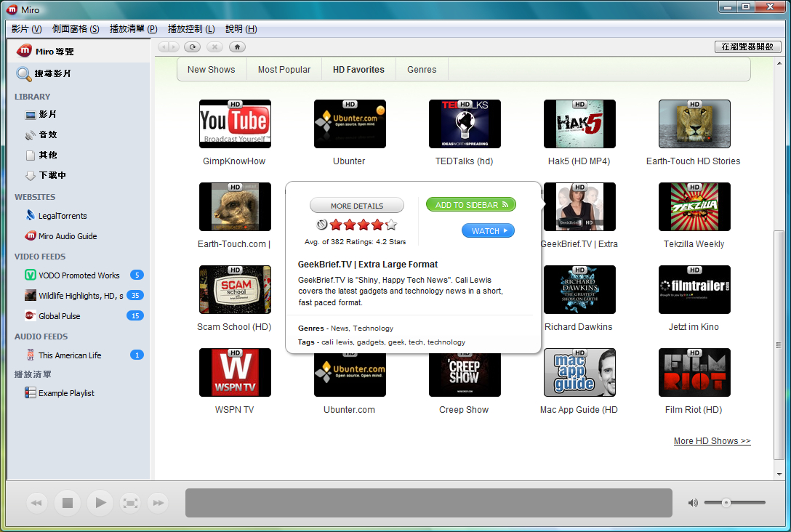This screenshot has width=791, height=532.
Task: Click the previous track button
Action: tap(36, 503)
